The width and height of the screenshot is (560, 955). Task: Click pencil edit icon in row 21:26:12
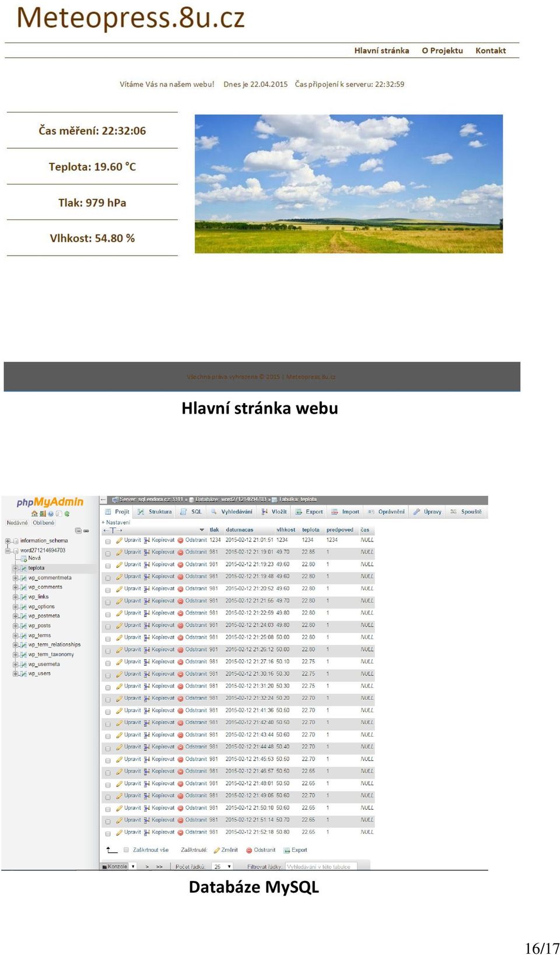[119, 650]
